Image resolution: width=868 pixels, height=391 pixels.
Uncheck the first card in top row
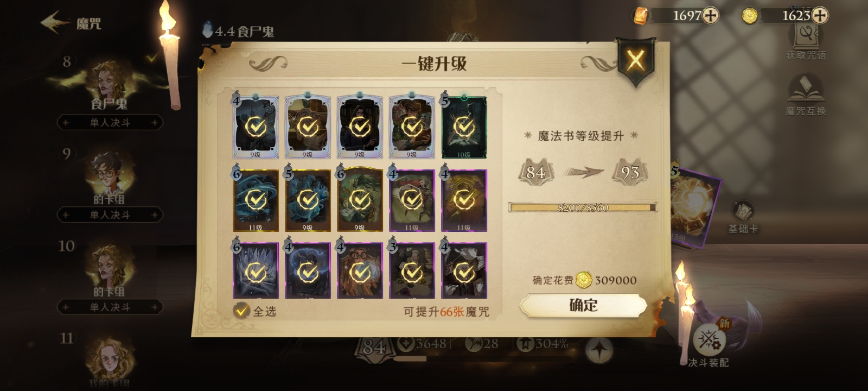[x=256, y=127]
